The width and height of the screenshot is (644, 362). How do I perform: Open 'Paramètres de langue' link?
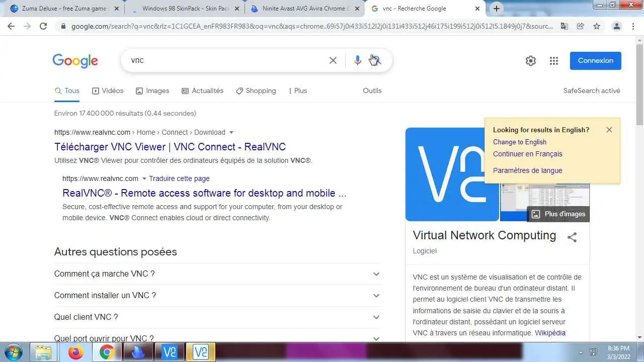528,170
